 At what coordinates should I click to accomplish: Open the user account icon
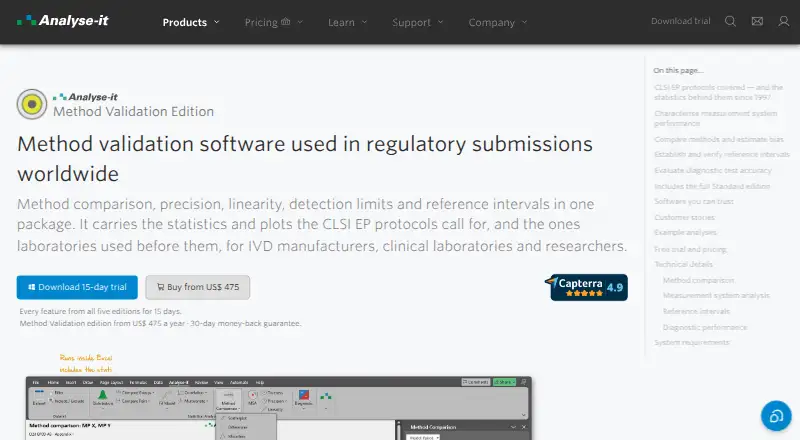[x=784, y=21]
